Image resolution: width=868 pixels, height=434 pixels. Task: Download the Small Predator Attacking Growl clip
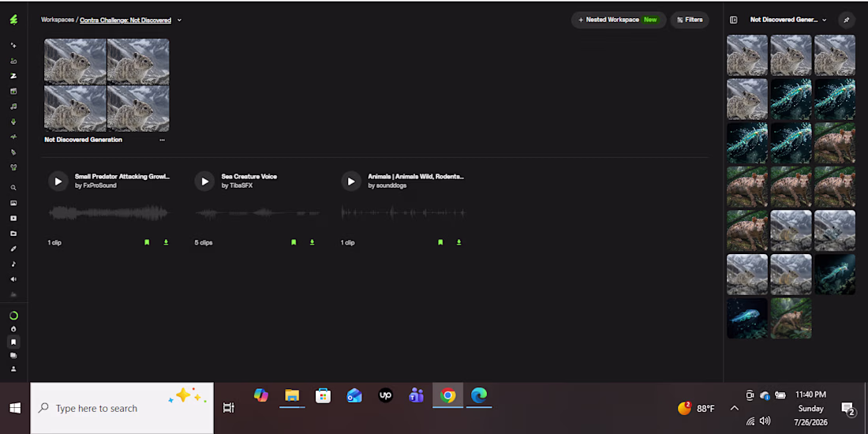166,242
